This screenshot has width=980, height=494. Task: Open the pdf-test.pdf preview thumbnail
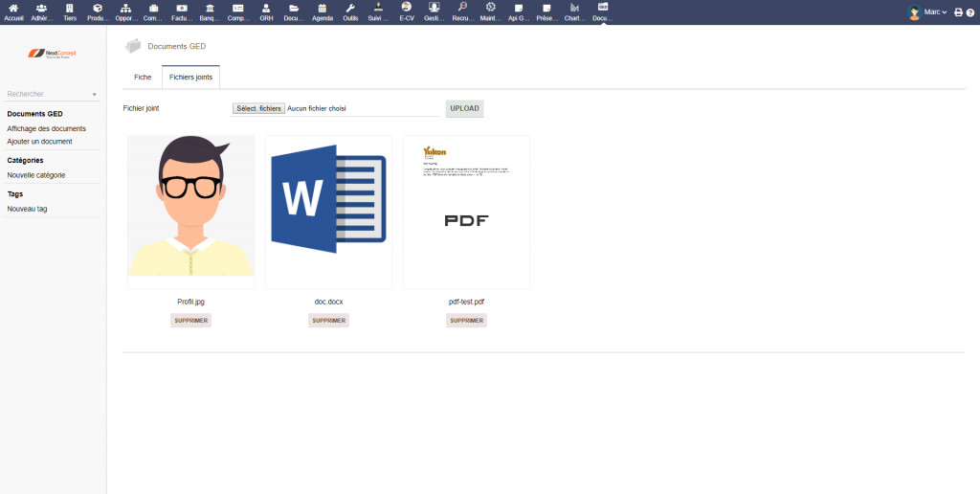466,212
